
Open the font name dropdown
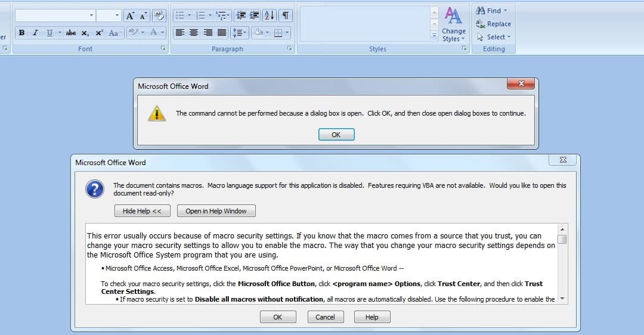click(x=91, y=15)
